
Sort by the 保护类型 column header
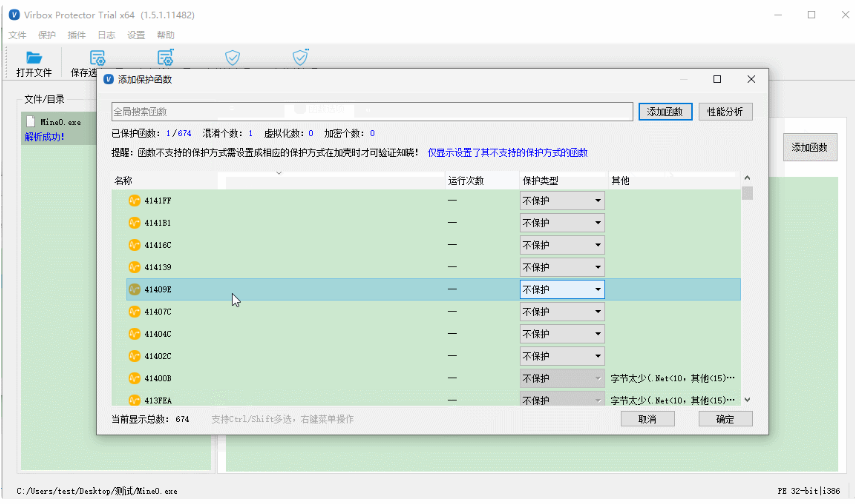564,181
